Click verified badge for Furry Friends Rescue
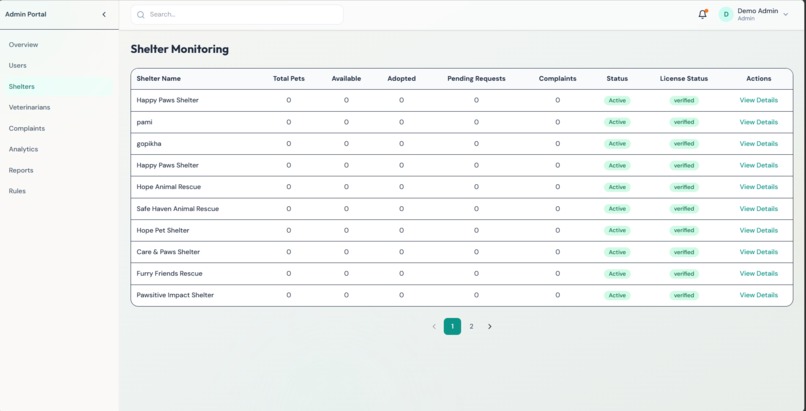 click(x=684, y=274)
